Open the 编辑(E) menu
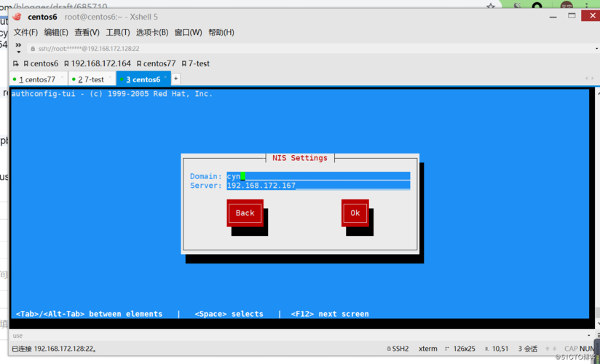This screenshot has width=600, height=364. 56,33
